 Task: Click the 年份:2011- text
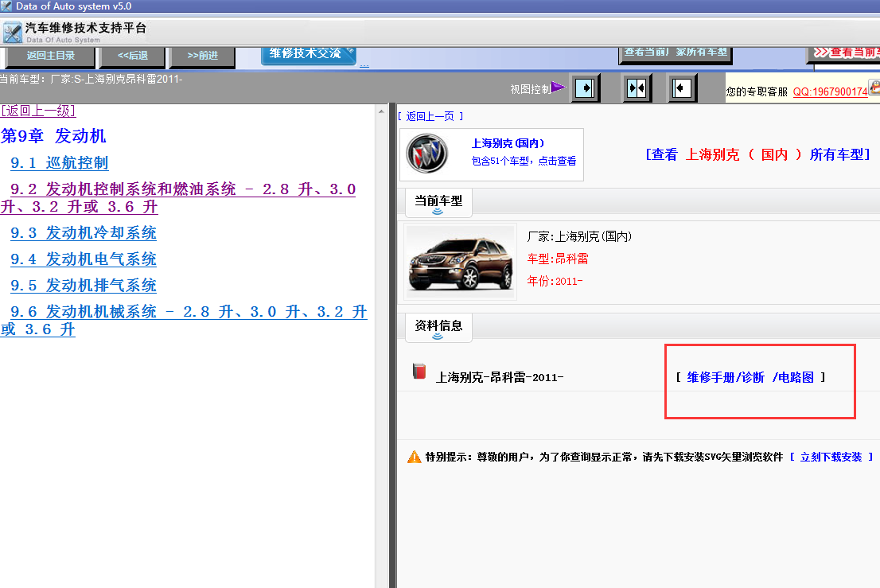point(555,281)
